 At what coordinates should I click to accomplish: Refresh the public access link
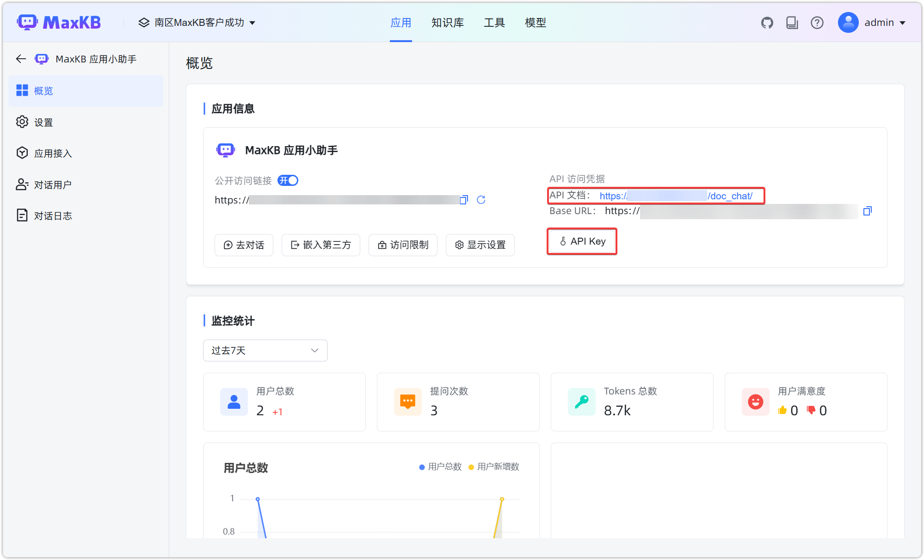[x=481, y=200]
